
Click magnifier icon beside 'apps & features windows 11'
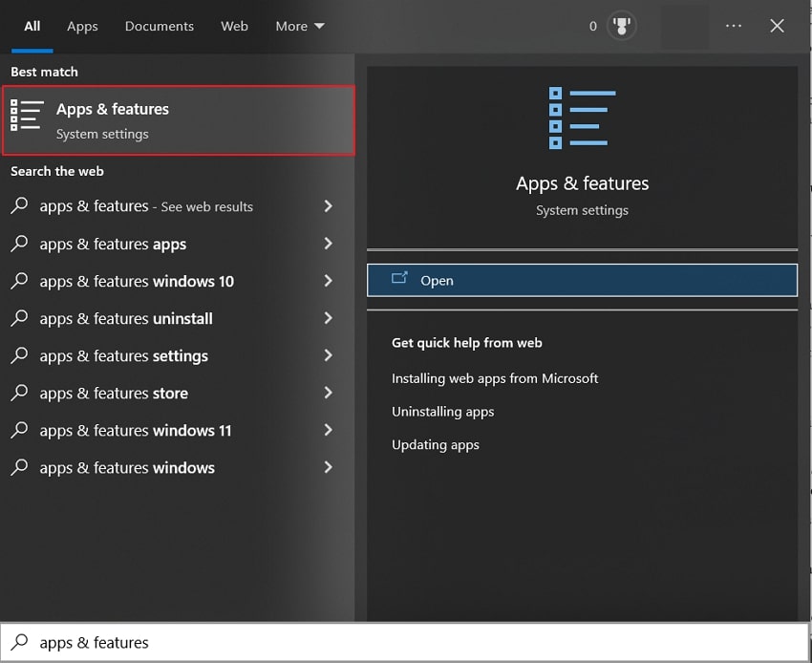click(x=19, y=429)
